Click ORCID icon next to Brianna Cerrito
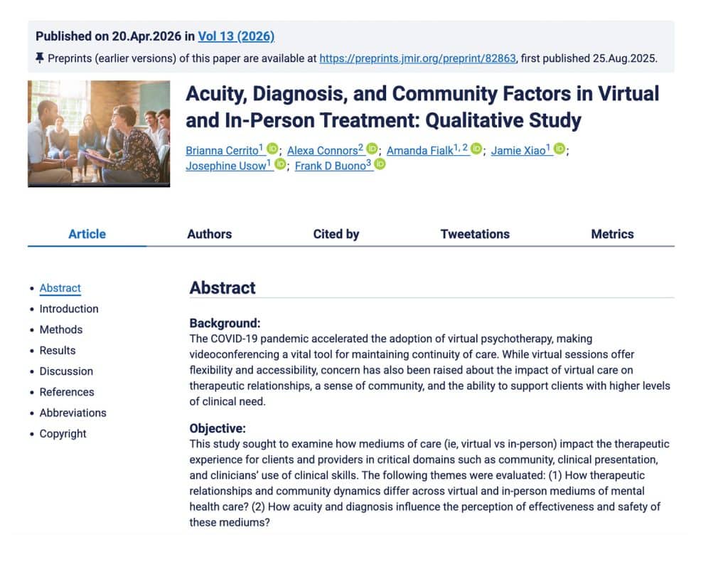This screenshot has width=728, height=567. pos(272,149)
